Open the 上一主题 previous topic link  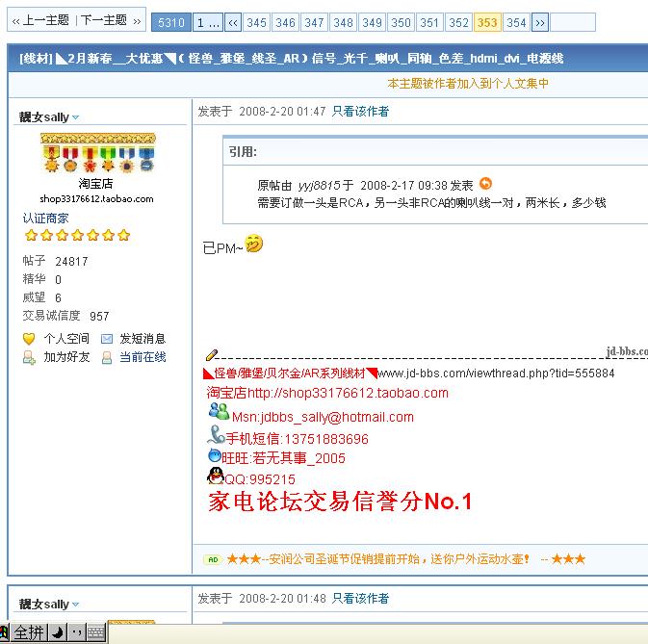coord(39,20)
